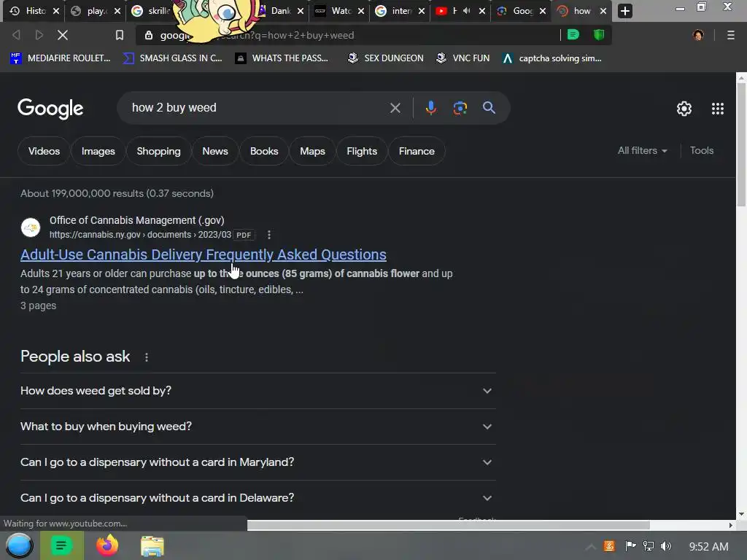The image size is (747, 560).
Task: Click the vertical page scrollbar thumb
Action: click(741, 144)
